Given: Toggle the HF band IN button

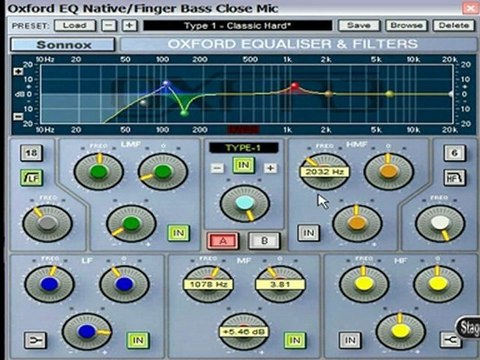Looking at the screenshot, I should point(350,340).
